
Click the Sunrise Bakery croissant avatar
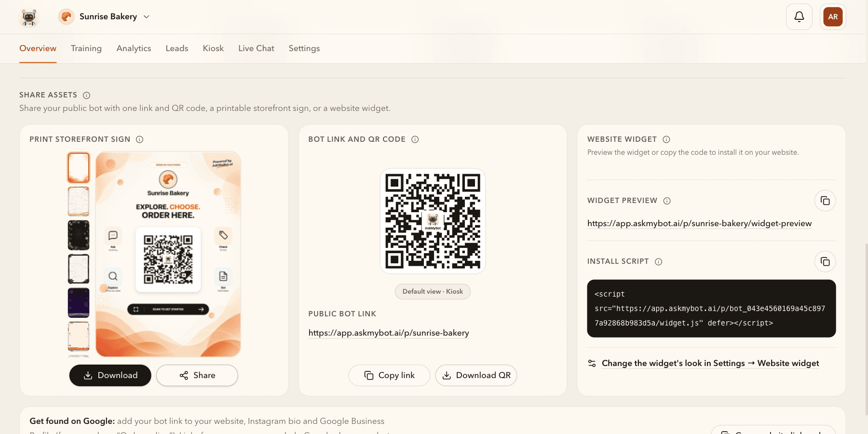point(66,17)
